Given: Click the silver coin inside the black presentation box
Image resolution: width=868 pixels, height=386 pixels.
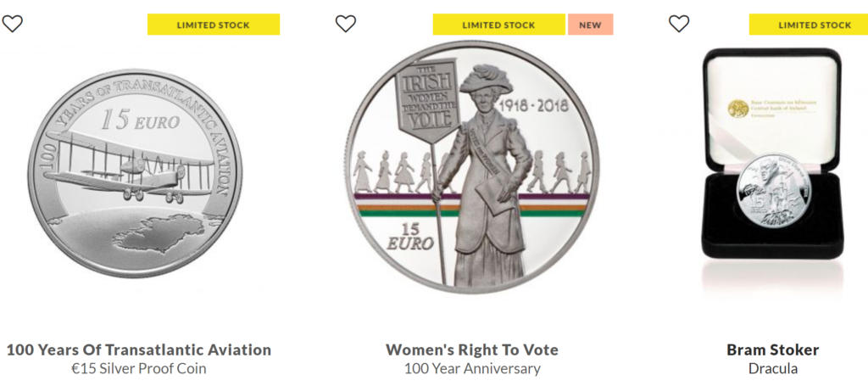Looking at the screenshot, I should click(773, 190).
